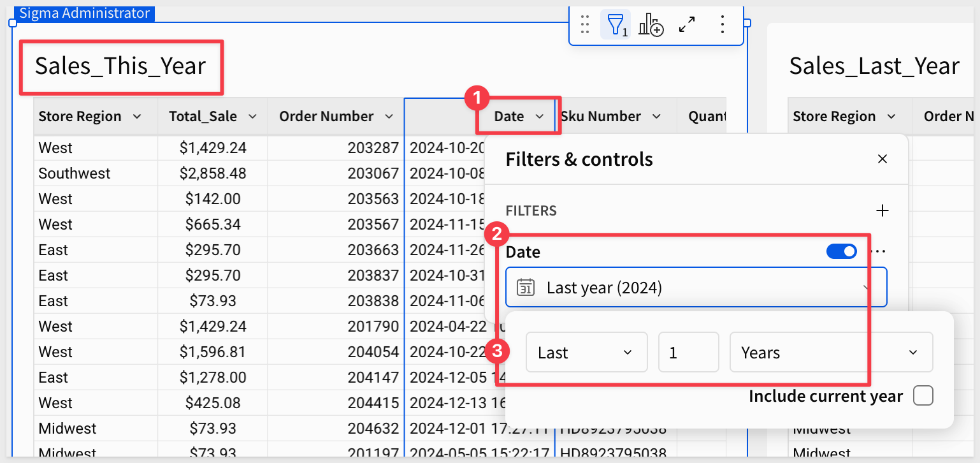Open the Last year (2024) date dropdown

point(696,288)
